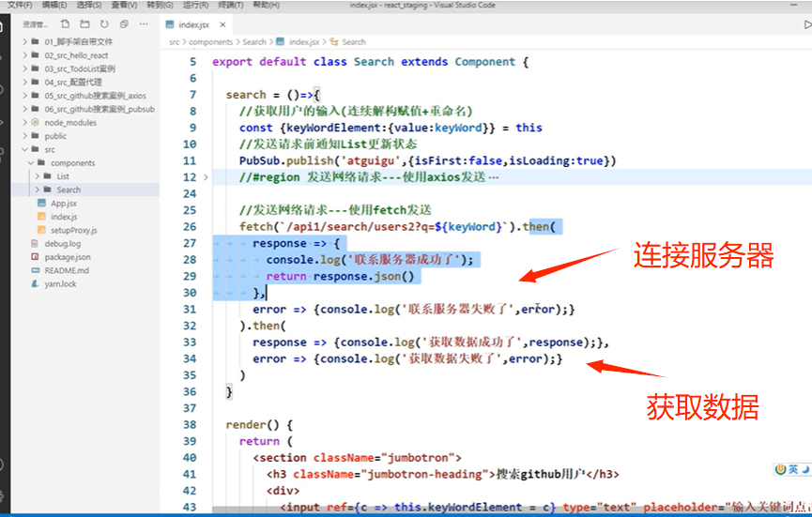Click the Search folder breadcrumb segment
This screenshot has height=517, width=812.
point(254,42)
